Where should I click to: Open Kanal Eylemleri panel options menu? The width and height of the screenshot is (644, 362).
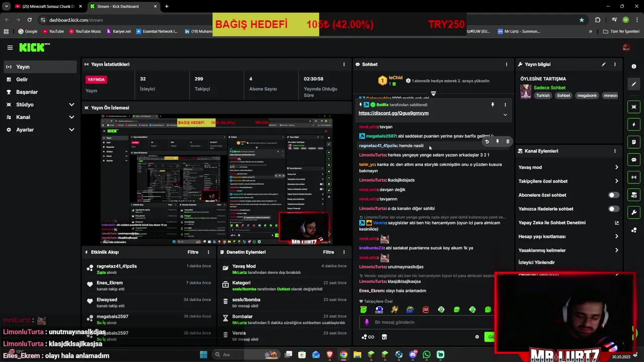[x=615, y=151]
